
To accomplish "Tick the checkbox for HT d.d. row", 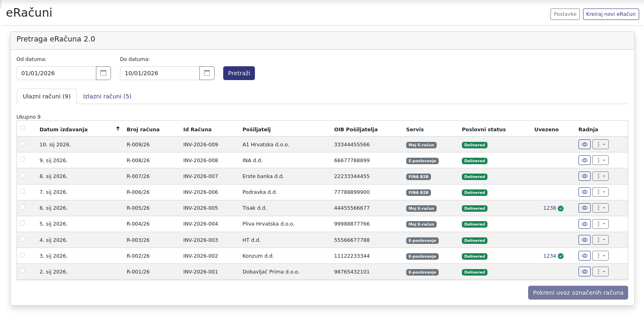I will tap(22, 239).
